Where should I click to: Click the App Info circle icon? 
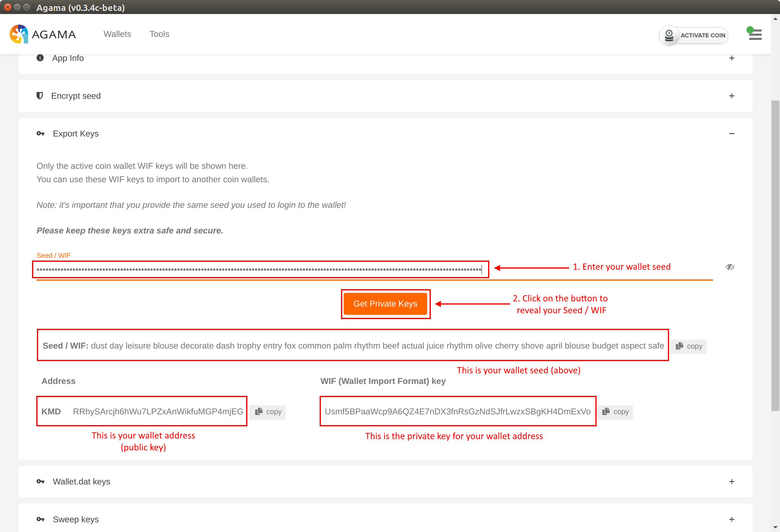[x=40, y=58]
